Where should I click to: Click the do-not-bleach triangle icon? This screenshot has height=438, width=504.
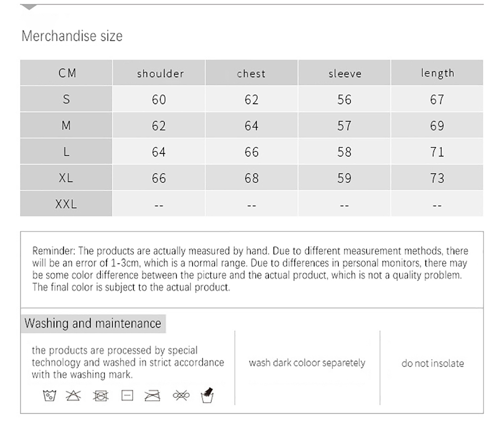coord(73,395)
